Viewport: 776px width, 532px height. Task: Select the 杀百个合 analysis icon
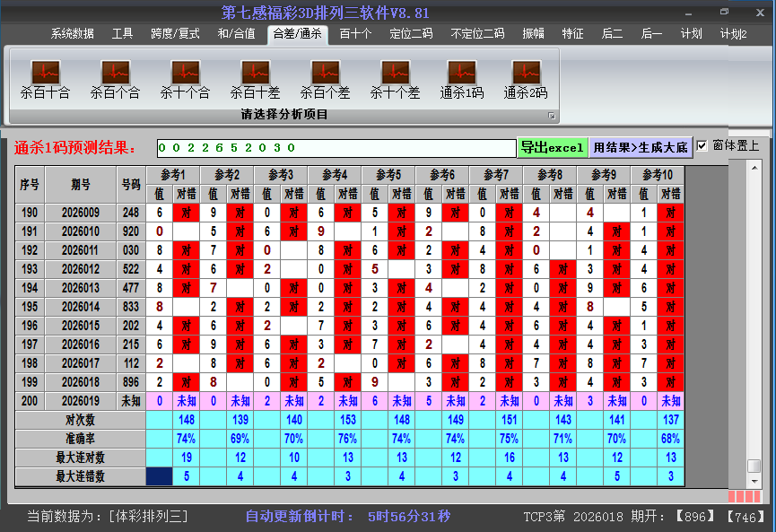point(115,74)
